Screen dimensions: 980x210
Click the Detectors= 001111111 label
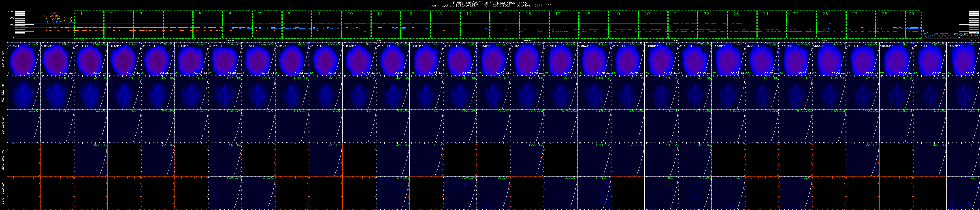coord(534,6)
